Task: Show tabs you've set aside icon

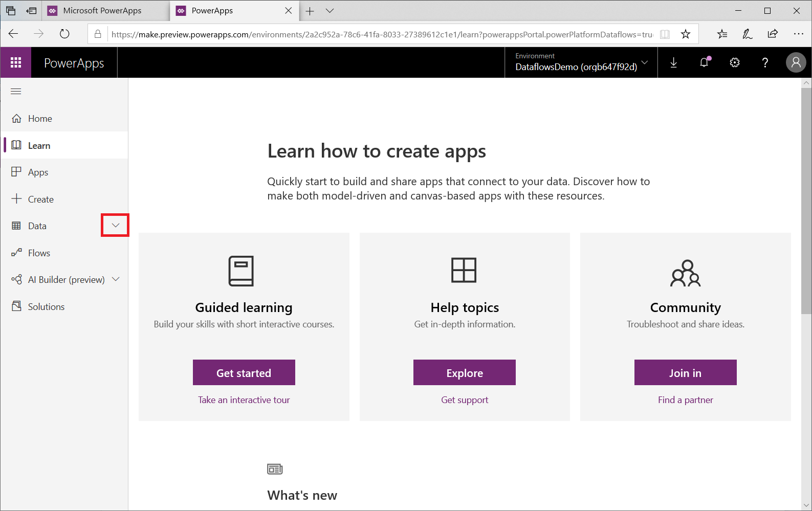Action: 11,11
